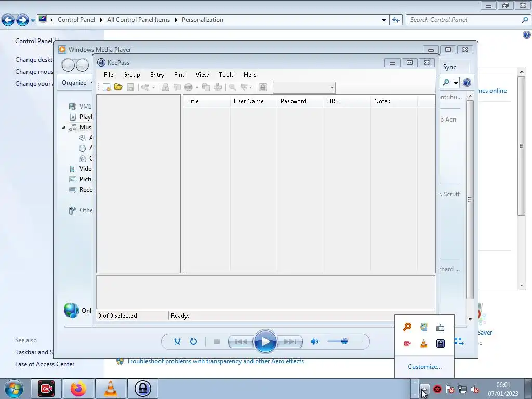Screen dimensions: 532x399
Task: Click the Title column header
Action: tap(207, 101)
